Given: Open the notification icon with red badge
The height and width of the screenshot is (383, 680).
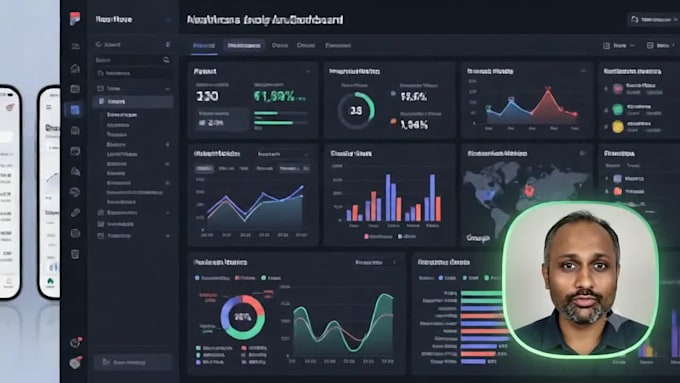Looking at the screenshot, I should [75, 342].
